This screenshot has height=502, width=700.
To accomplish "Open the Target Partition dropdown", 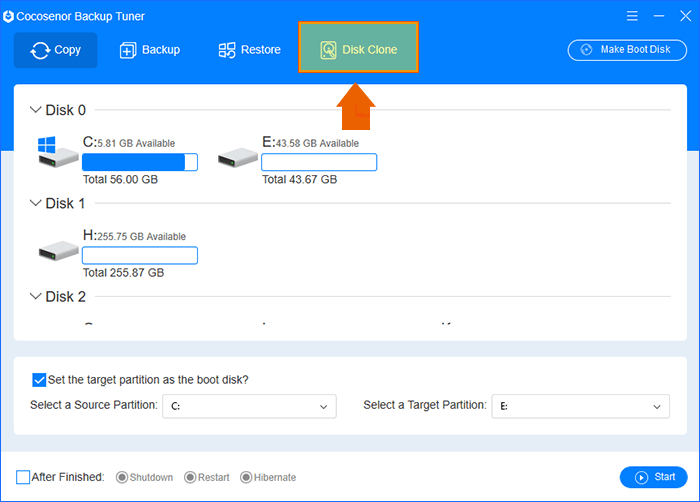I will click(x=580, y=406).
